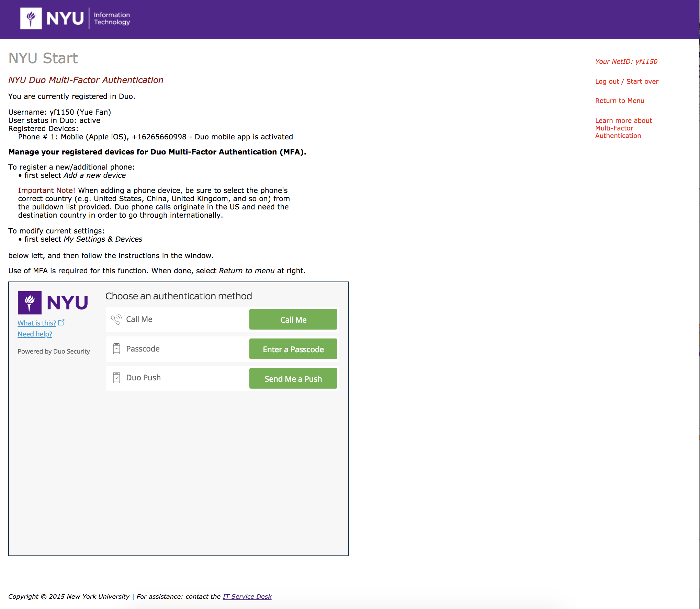The width and height of the screenshot is (700, 609).
Task: Click the external link icon after What is this
Action: tap(61, 323)
